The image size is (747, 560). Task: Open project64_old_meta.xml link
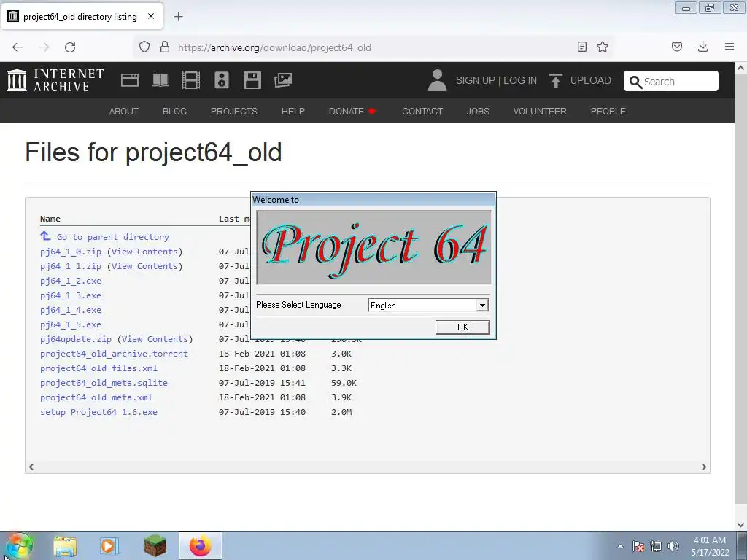(96, 397)
